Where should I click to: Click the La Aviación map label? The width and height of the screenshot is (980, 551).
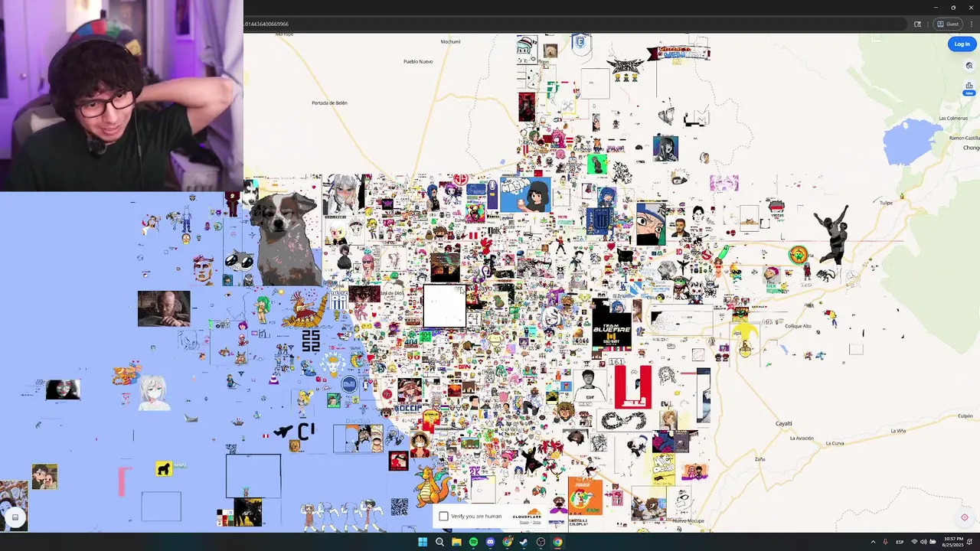coord(801,439)
